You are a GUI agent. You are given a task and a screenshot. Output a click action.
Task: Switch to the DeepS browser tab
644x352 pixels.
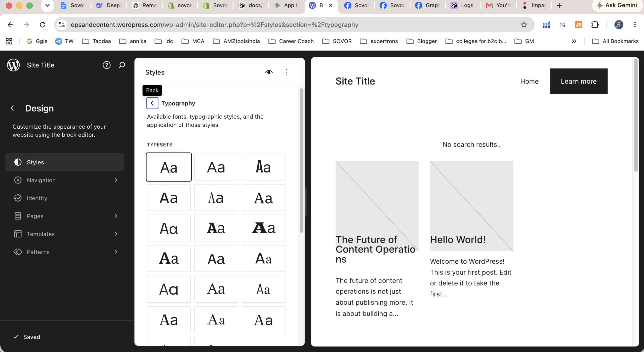tap(109, 5)
